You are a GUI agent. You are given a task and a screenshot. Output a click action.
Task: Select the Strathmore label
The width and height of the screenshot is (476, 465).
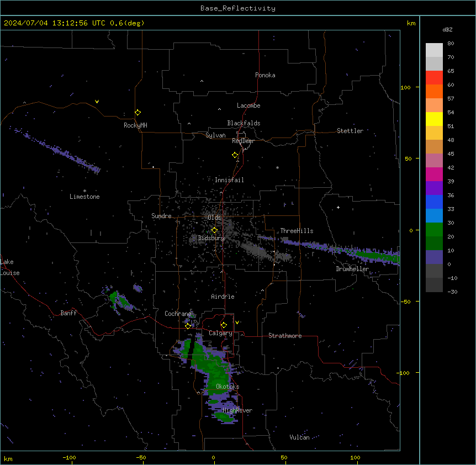pos(285,336)
